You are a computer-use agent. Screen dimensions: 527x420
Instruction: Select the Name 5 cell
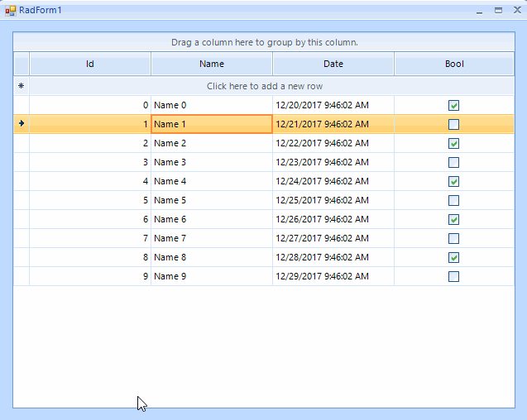click(212, 200)
